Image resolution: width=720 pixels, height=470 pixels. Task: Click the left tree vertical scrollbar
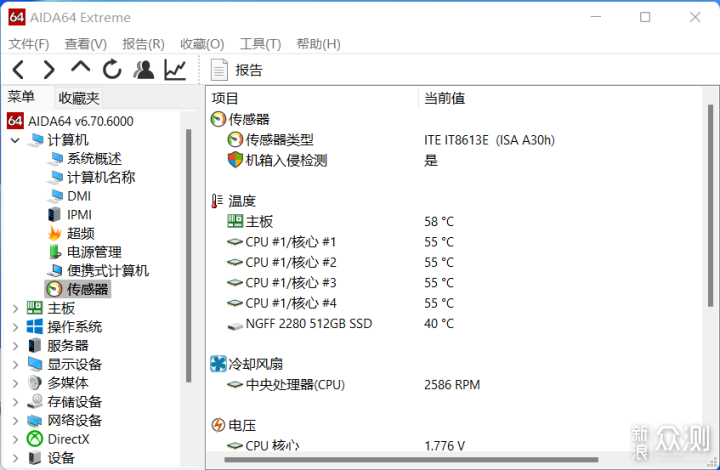(x=188, y=255)
